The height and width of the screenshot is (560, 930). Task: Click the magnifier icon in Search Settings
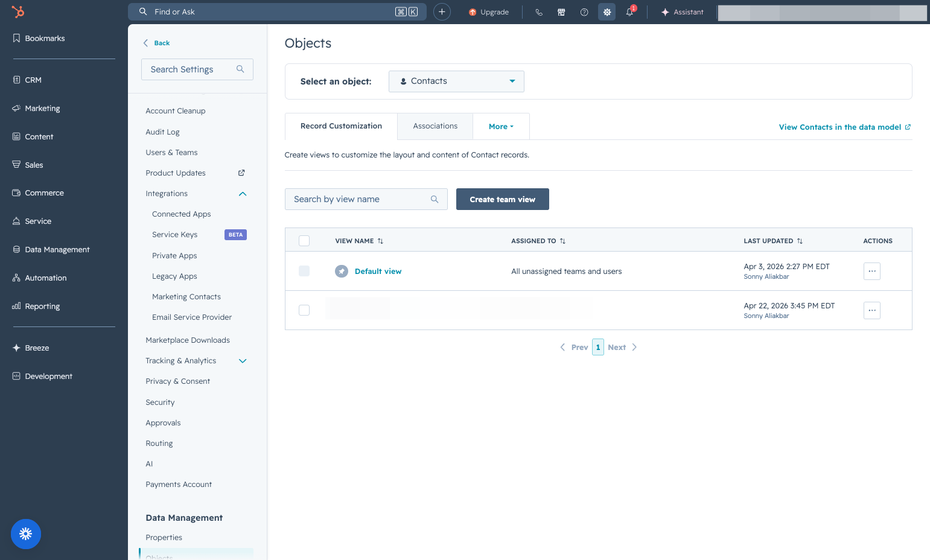(240, 69)
